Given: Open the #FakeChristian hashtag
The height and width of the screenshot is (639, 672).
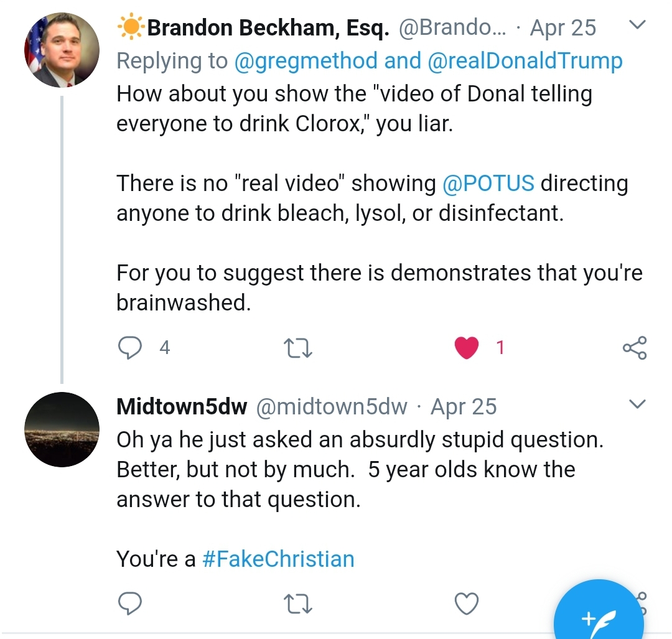Looking at the screenshot, I should pyautogui.click(x=278, y=559).
